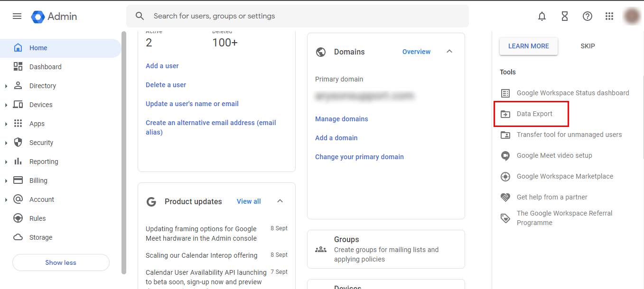The image size is (644, 289).
Task: Click the Add a user link
Action: 162,66
